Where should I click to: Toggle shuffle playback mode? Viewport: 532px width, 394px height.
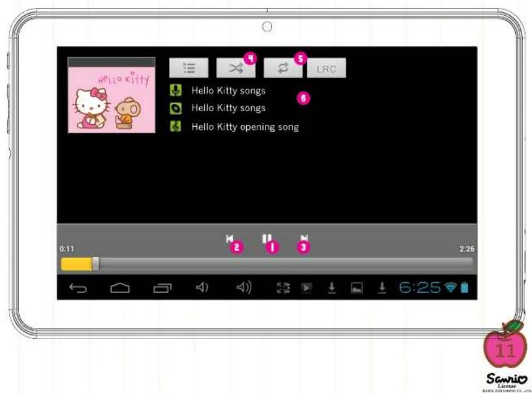click(236, 68)
